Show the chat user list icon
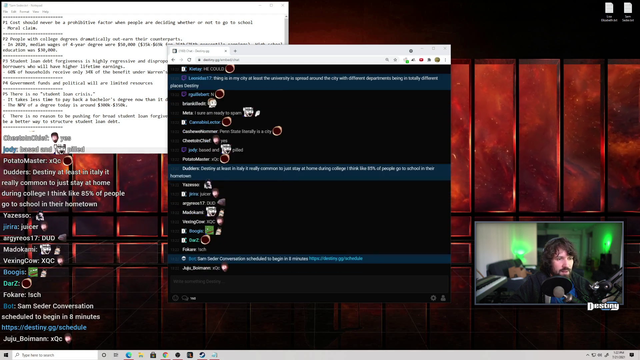640x360 pixels. (443, 298)
